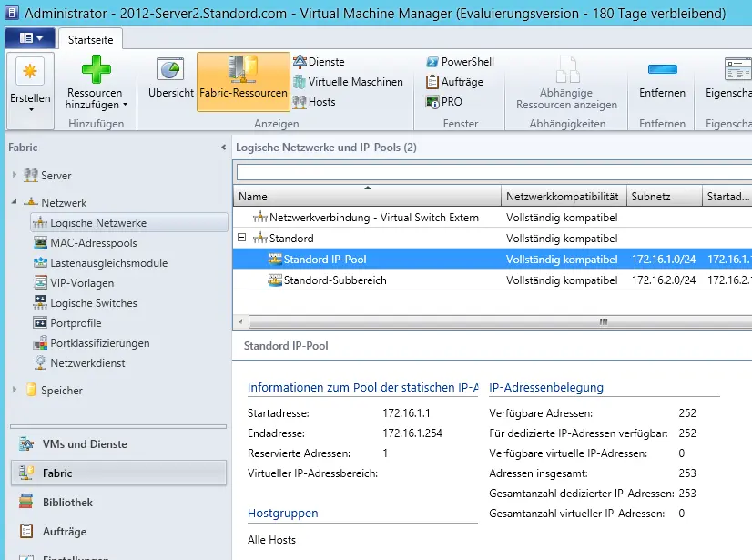The height and width of the screenshot is (560, 752).
Task: Open the blue application menu button
Action: pyautogui.click(x=29, y=38)
